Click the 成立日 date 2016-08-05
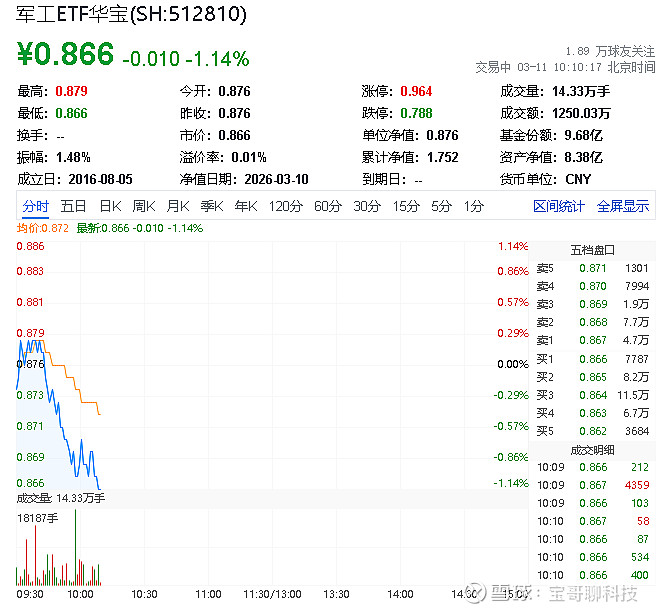Image resolution: width=656 pixels, height=613 pixels. click(100, 180)
